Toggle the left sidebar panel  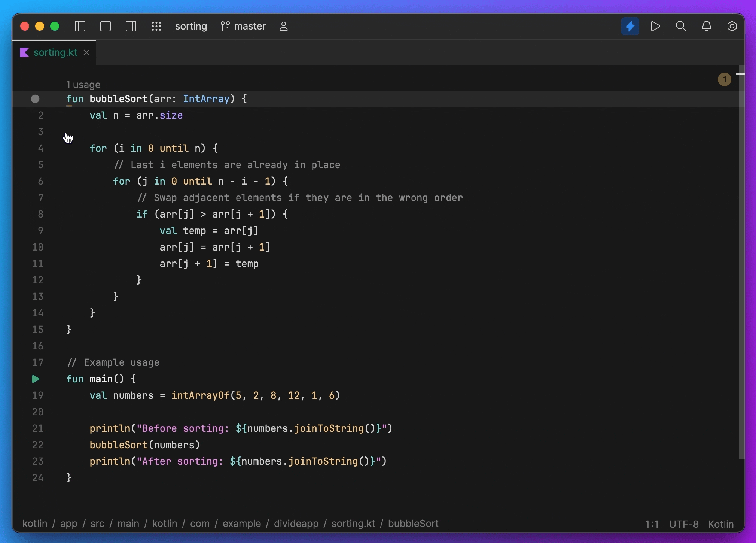point(80,26)
